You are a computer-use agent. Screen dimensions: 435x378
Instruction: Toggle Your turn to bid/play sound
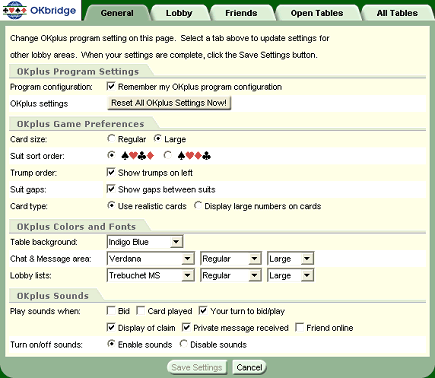click(203, 311)
